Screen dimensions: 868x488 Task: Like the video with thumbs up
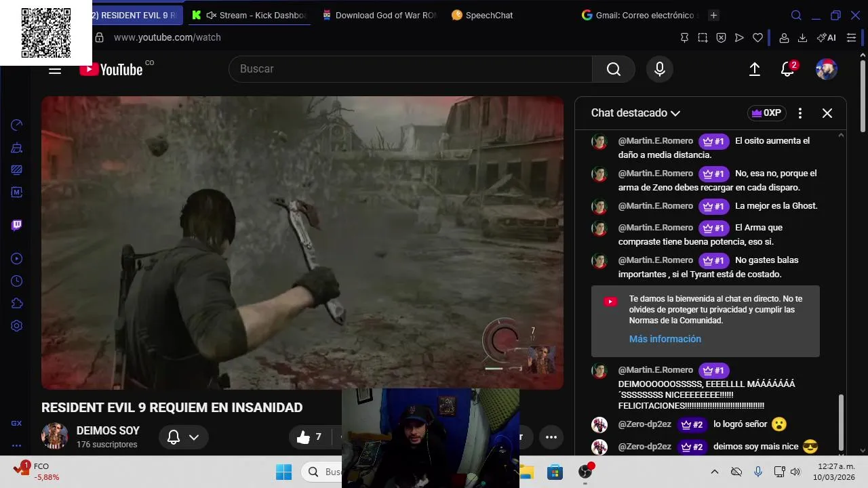[x=309, y=437]
